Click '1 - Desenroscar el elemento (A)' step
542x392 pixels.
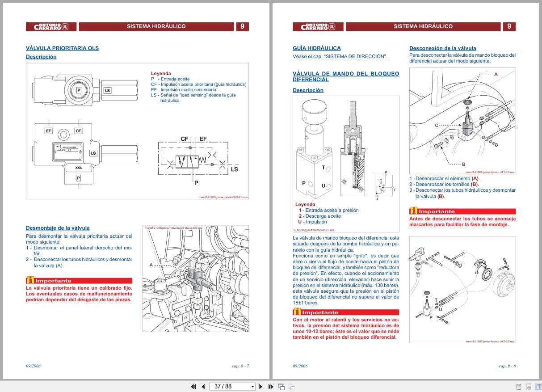point(445,178)
